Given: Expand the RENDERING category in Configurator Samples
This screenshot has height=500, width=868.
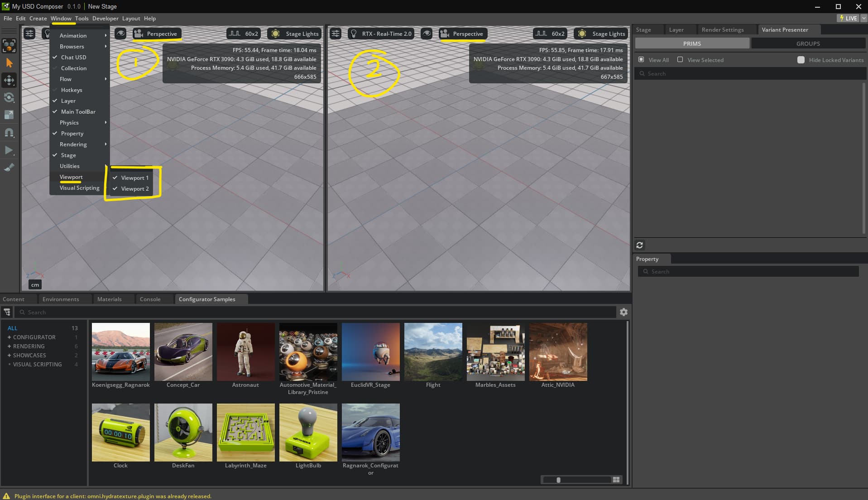Looking at the screenshot, I should click(x=10, y=346).
